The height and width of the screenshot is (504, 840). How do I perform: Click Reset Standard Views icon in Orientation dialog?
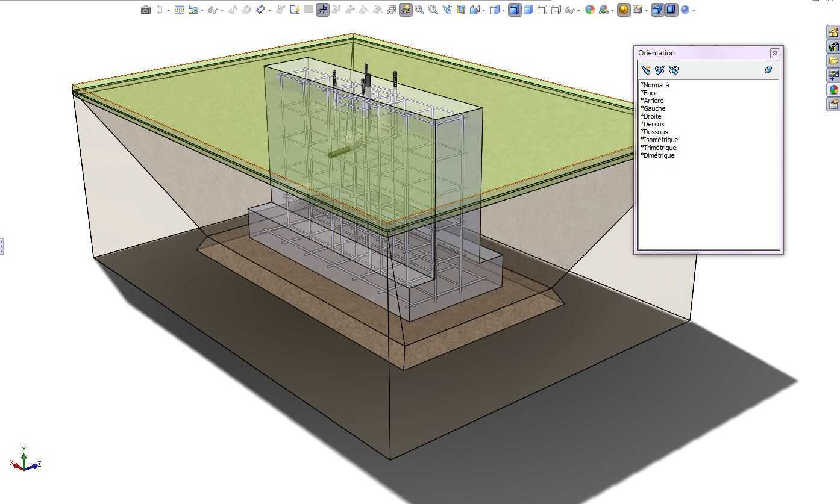(674, 70)
